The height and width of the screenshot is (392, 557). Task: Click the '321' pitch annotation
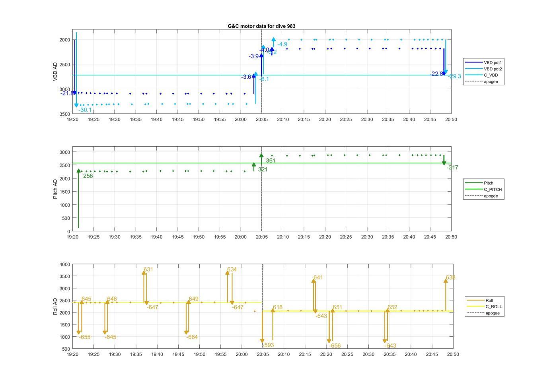[263, 169]
